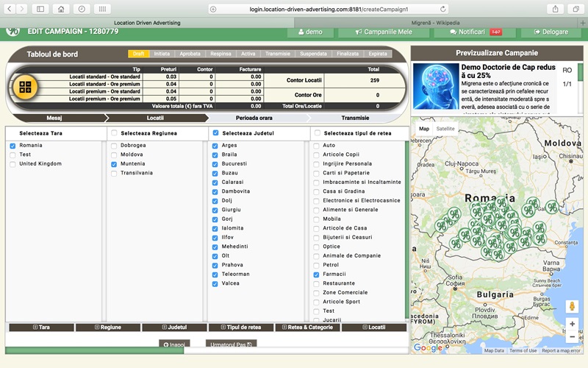Uncheck the Bucuresti county checkbox
This screenshot has height=368, width=588.
(x=215, y=164)
